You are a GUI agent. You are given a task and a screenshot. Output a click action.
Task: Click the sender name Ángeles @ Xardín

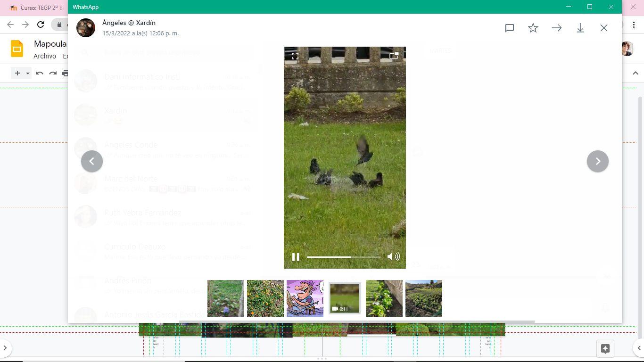(129, 23)
